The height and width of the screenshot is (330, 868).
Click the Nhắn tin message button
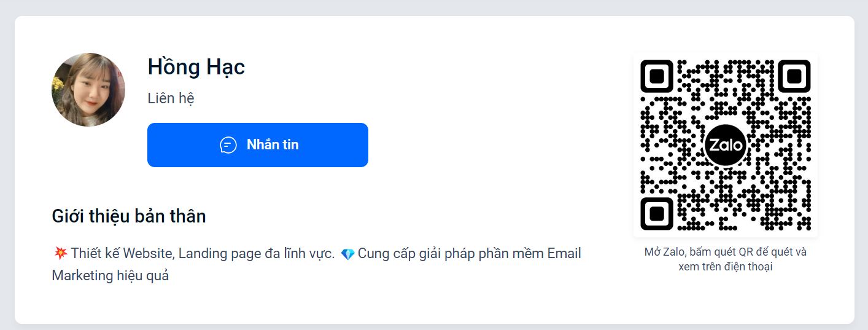tap(258, 145)
